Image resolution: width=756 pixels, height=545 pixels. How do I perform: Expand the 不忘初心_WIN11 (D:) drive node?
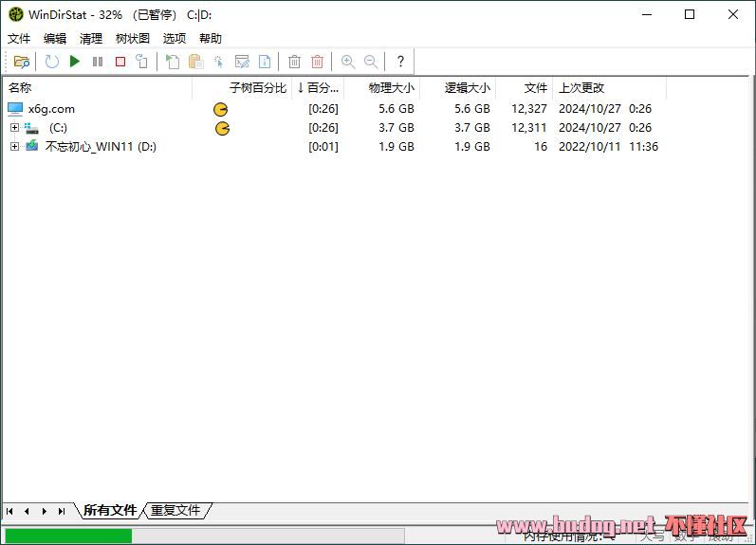(14, 147)
